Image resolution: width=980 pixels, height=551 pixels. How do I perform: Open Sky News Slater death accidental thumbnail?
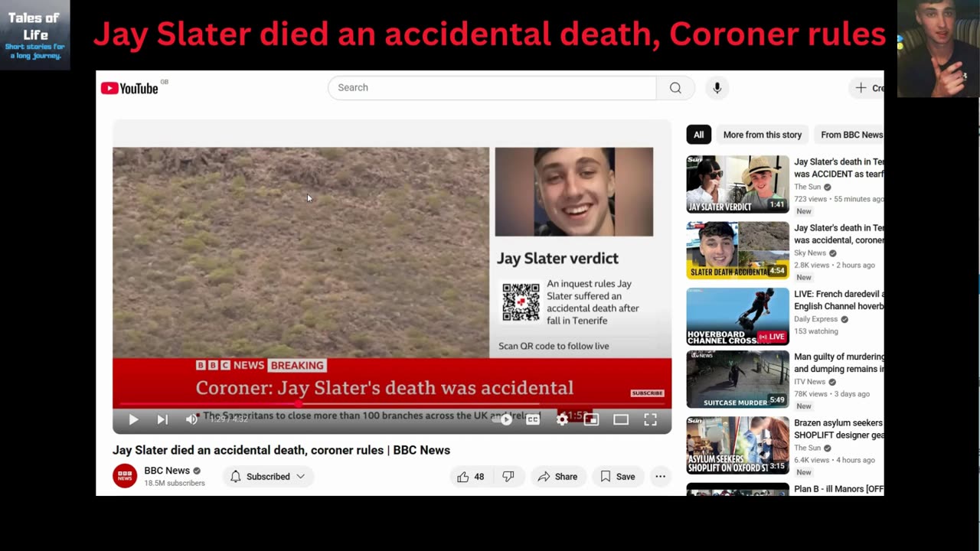click(x=737, y=250)
